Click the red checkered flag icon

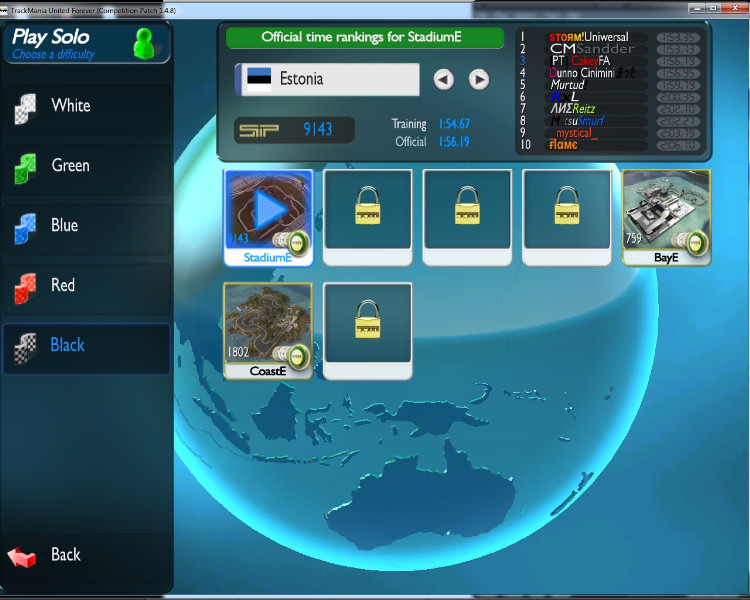click(25, 288)
